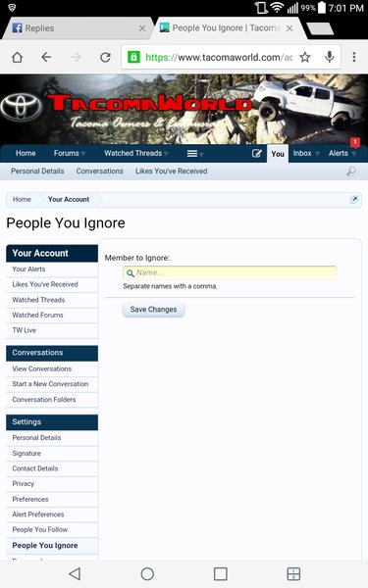This screenshot has height=588, width=368.
Task: Open Watched Threads in sidebar
Action: (x=52, y=300)
